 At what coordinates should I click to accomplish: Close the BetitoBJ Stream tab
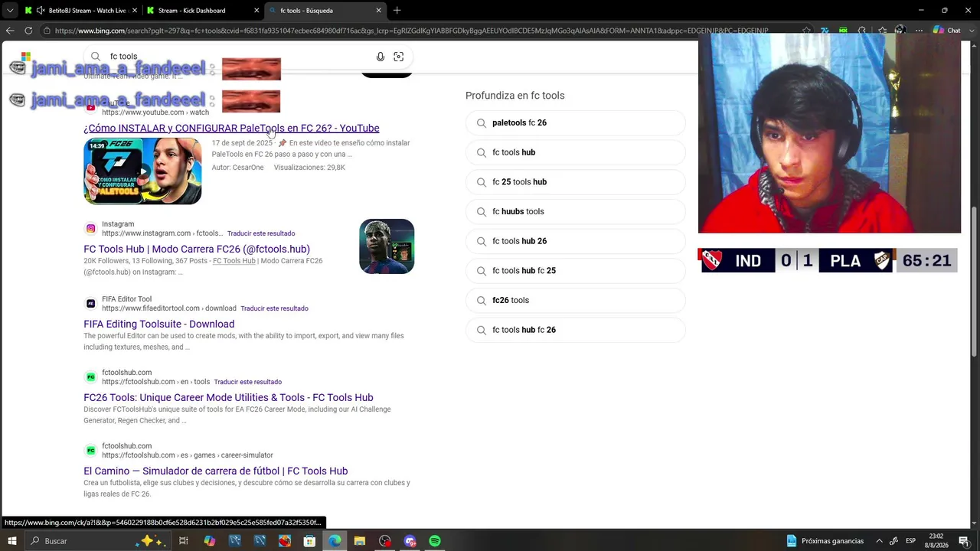[x=134, y=11]
